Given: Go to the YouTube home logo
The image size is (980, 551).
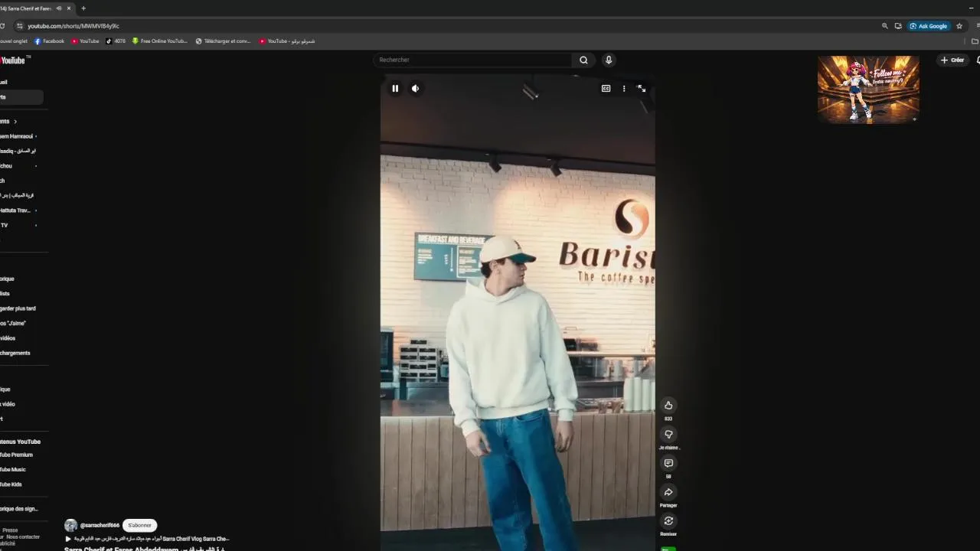Looking at the screenshot, I should (x=15, y=60).
